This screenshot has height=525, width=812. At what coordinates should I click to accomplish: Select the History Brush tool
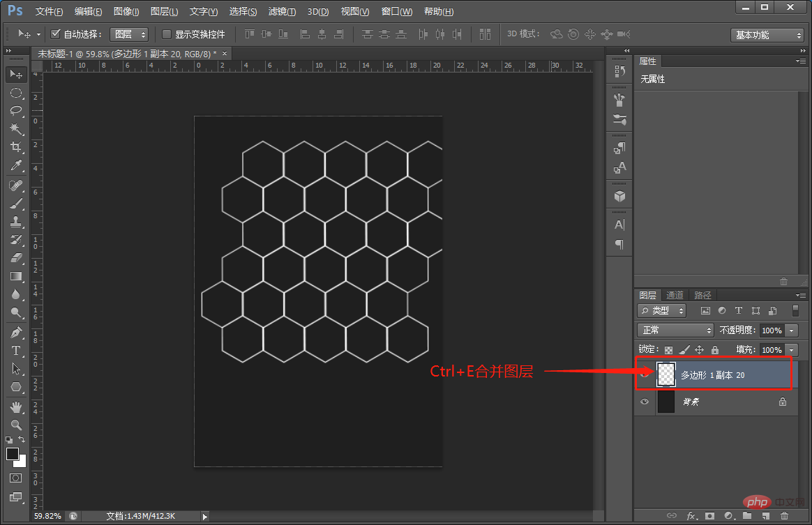point(16,240)
